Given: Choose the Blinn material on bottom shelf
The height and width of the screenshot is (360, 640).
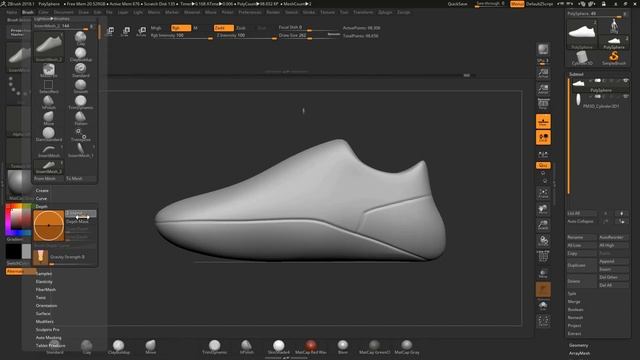Looking at the screenshot, I should [x=343, y=347].
